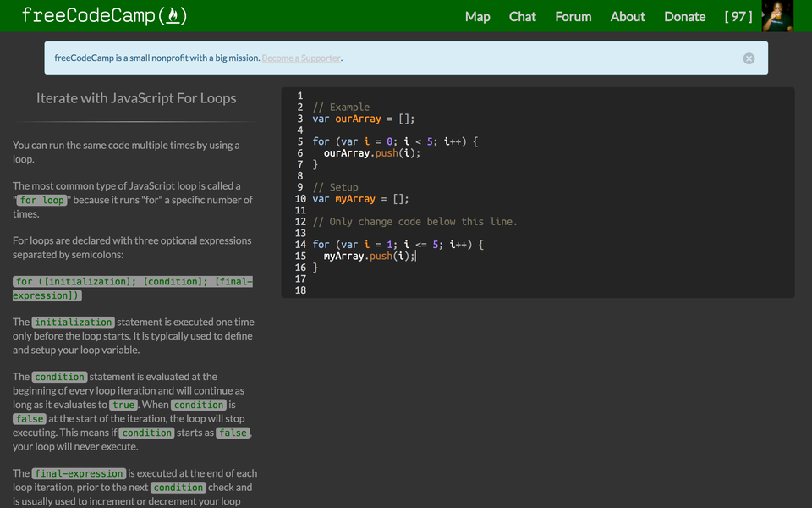Click the for loop line with i < 5
Image resolution: width=812 pixels, height=508 pixels.
point(395,141)
